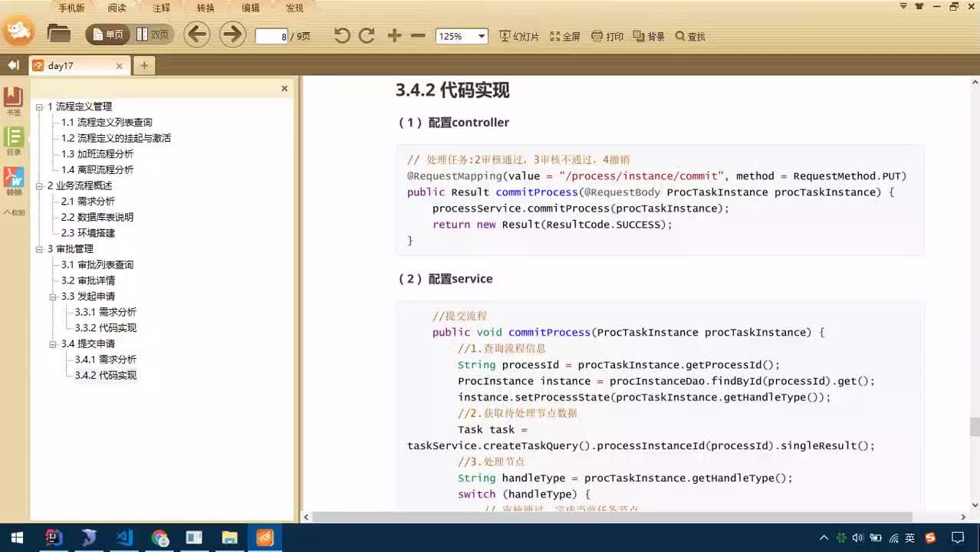Click the horizontal scrollbar of the document
980x552 pixels.
613,517
